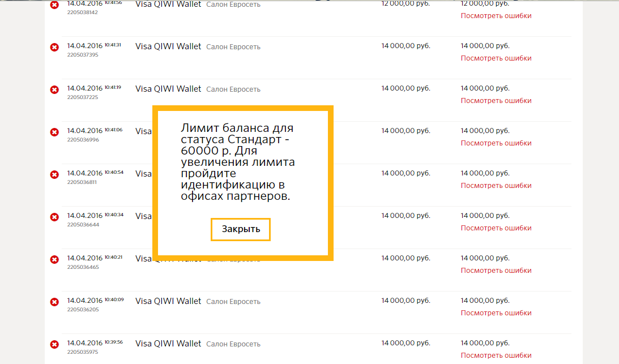Select transaction ID 2205036465

(83, 267)
